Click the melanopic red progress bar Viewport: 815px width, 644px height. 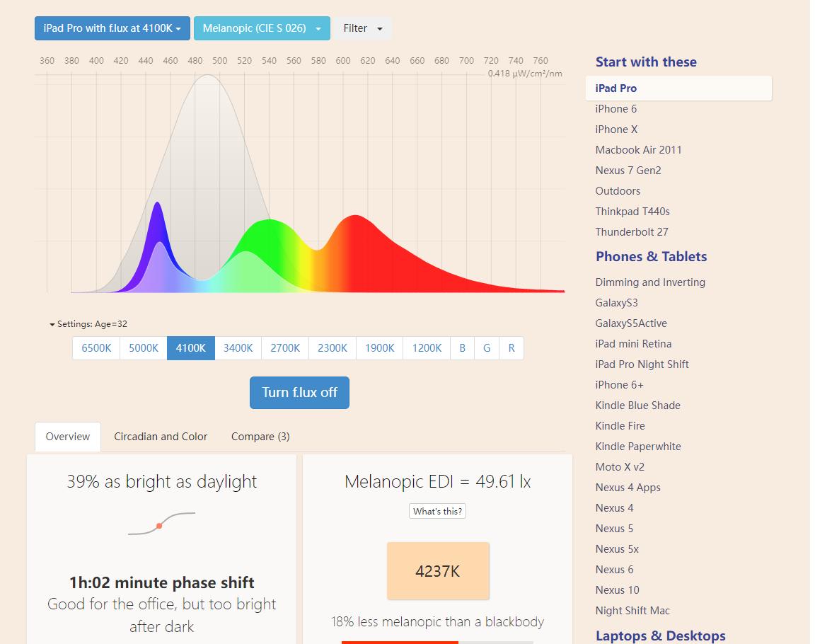pos(400,643)
